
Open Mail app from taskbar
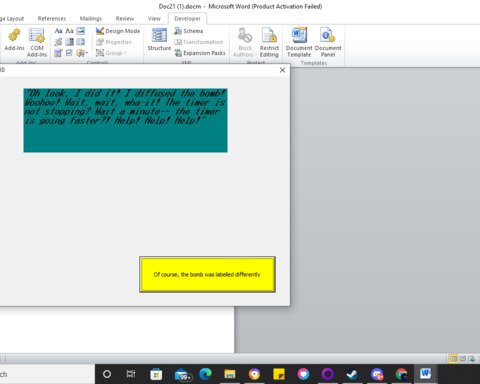click(x=182, y=374)
